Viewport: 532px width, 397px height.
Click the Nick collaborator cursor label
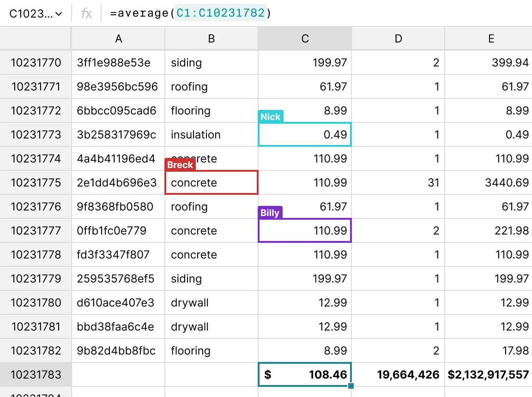pyautogui.click(x=270, y=117)
